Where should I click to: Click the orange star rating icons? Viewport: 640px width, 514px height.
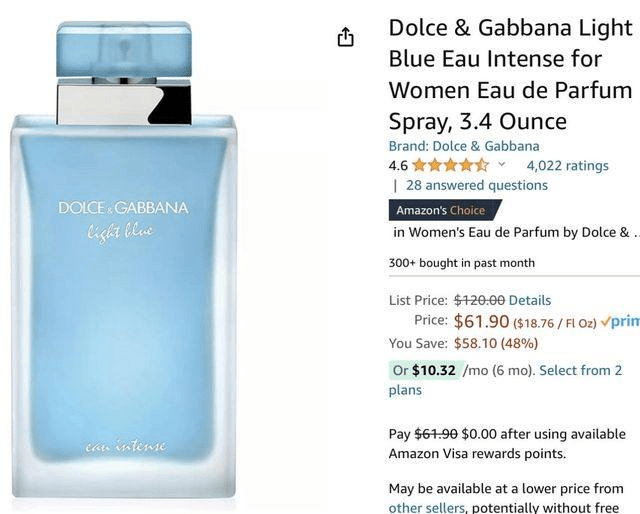[450, 165]
